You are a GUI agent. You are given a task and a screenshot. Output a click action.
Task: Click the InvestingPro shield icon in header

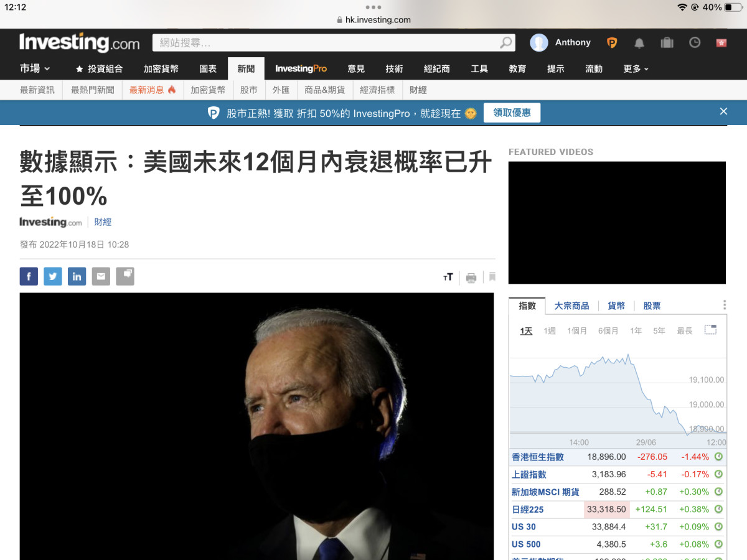tap(612, 43)
